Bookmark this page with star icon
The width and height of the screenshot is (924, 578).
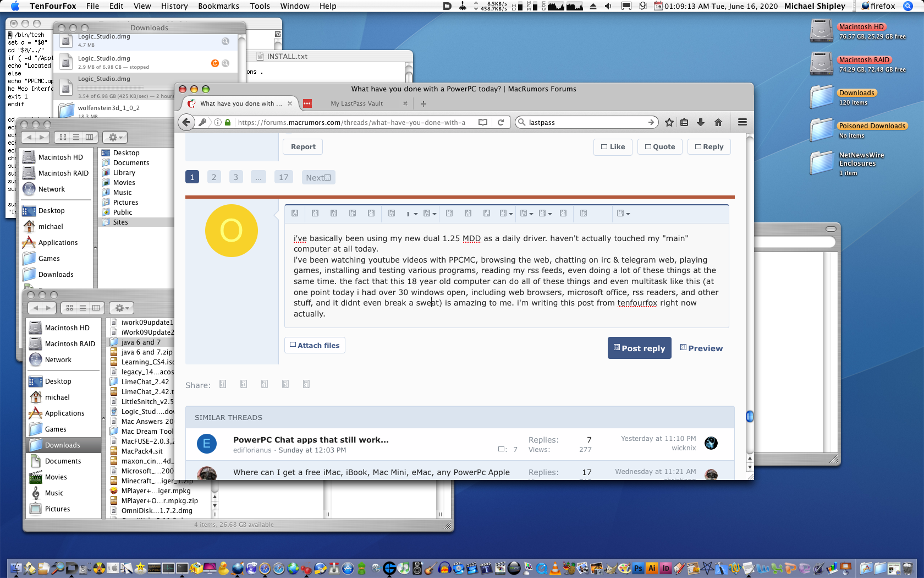[x=669, y=122]
